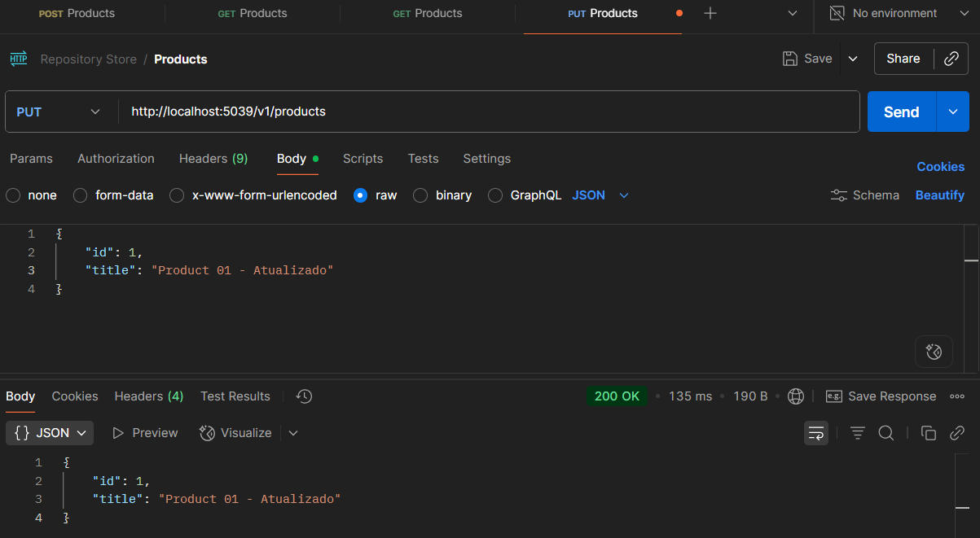Open the PUT method dropdown

point(59,112)
